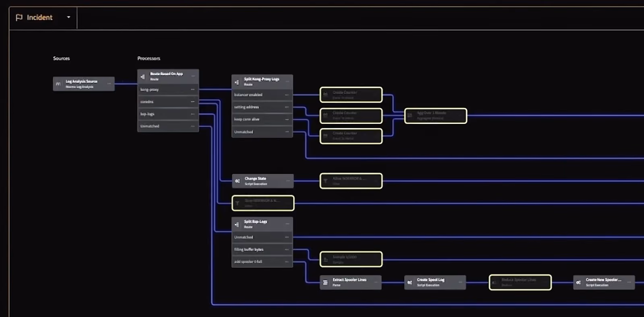The image size is (644, 317).
Task: Select the keep conn alive row
Action: [262, 119]
